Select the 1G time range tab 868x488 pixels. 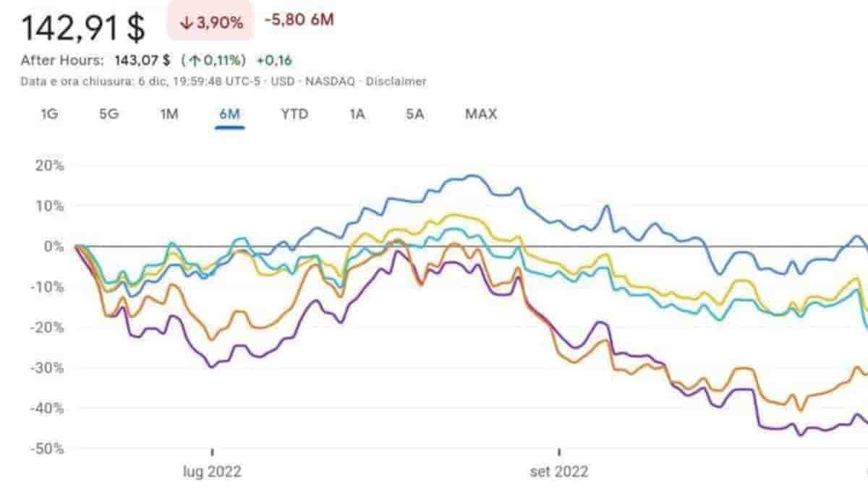(x=50, y=114)
